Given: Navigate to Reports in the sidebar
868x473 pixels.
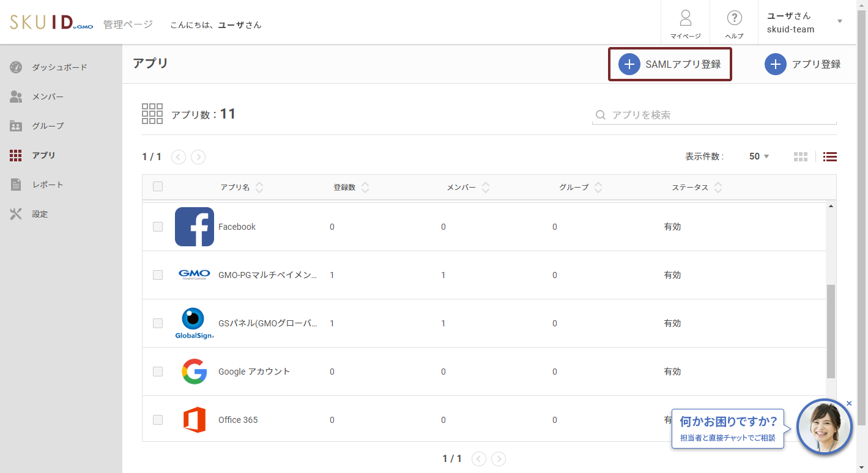Looking at the screenshot, I should coord(48,185).
